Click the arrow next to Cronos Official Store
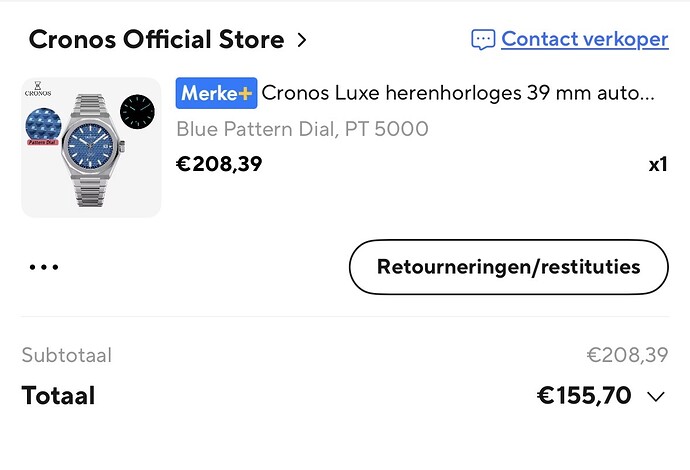 tap(301, 41)
